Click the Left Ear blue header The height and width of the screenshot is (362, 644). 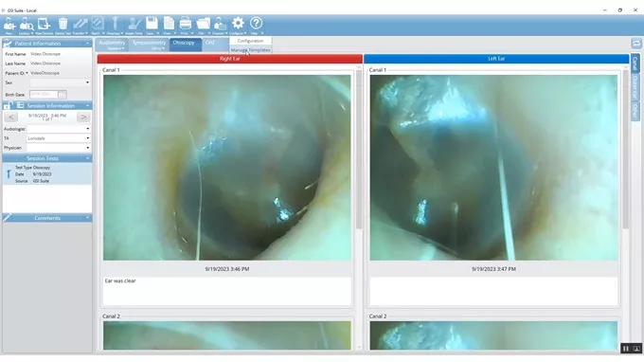496,59
